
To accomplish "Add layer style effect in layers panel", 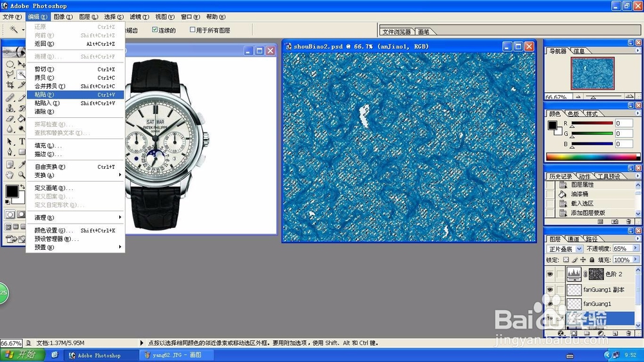I will click(561, 333).
